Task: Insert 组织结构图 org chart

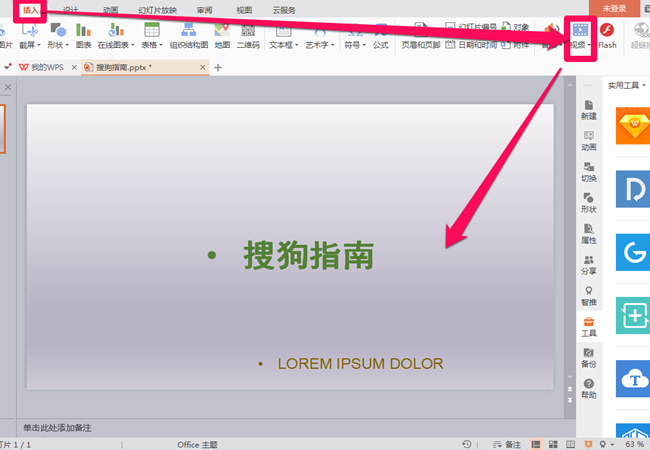Action: pyautogui.click(x=189, y=36)
